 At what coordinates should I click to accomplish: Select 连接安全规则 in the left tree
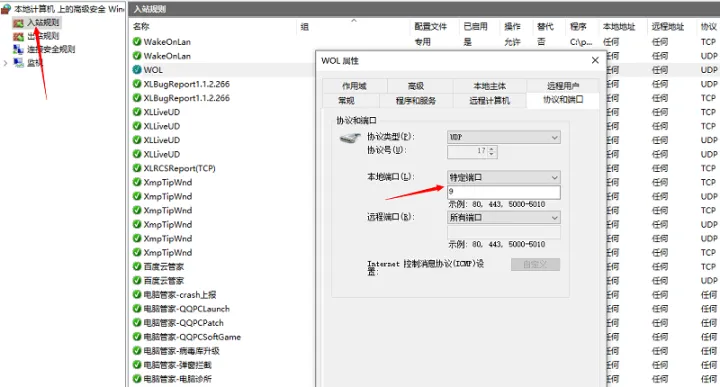click(51, 49)
